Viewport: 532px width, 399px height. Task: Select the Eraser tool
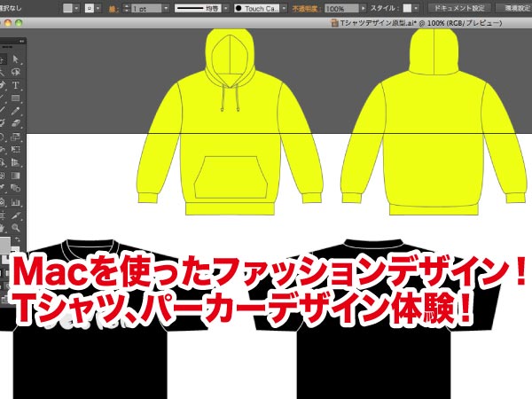[x=15, y=123]
